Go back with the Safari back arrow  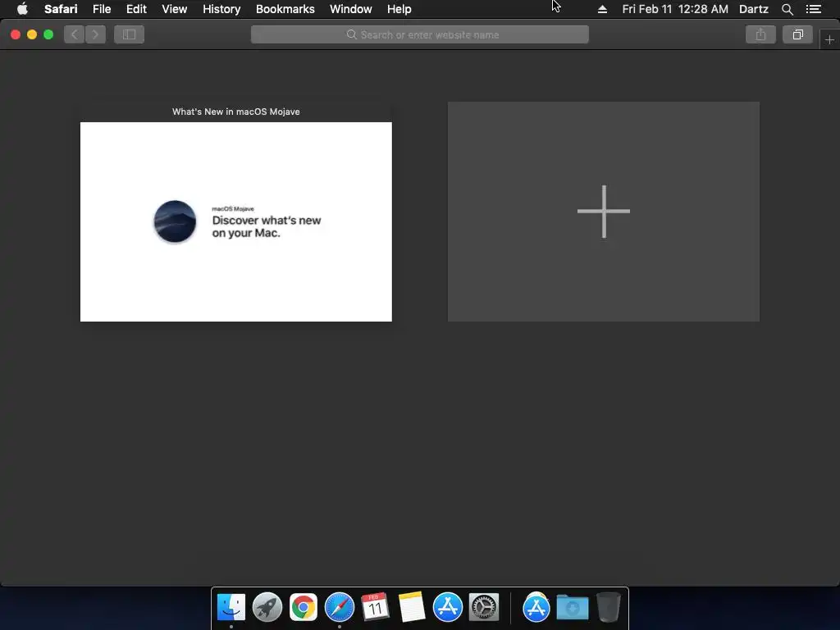[75, 34]
